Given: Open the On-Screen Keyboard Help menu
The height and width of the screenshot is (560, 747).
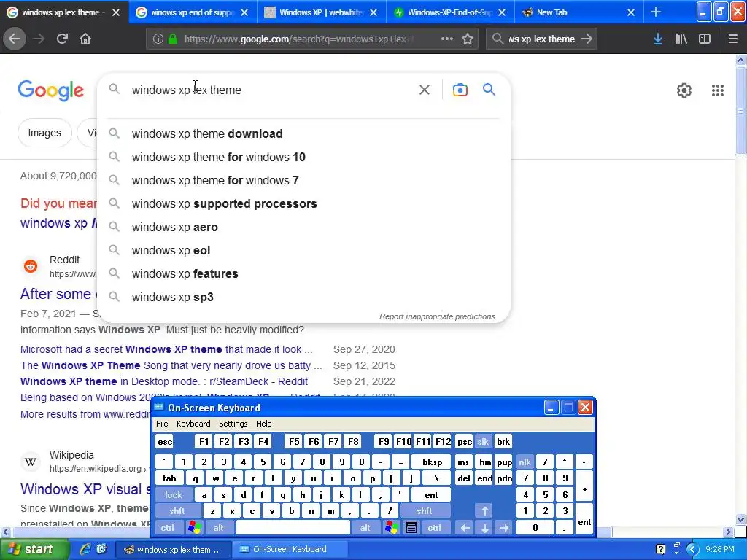Looking at the screenshot, I should pyautogui.click(x=264, y=424).
